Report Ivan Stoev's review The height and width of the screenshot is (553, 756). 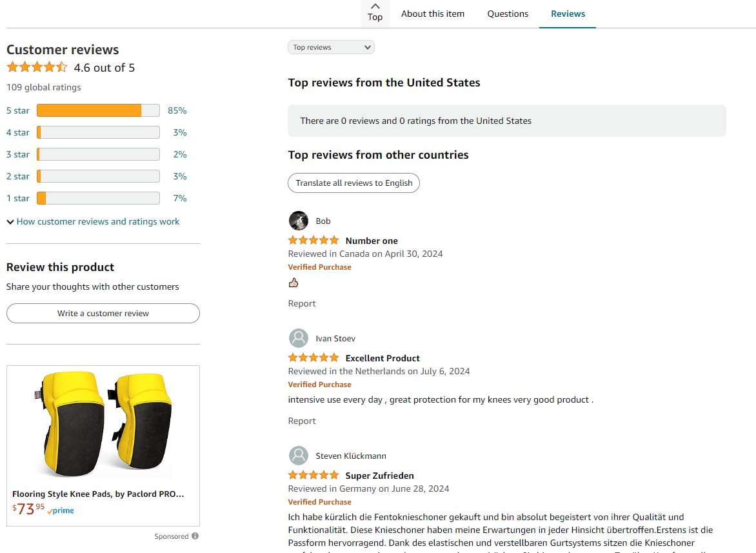pyautogui.click(x=302, y=421)
